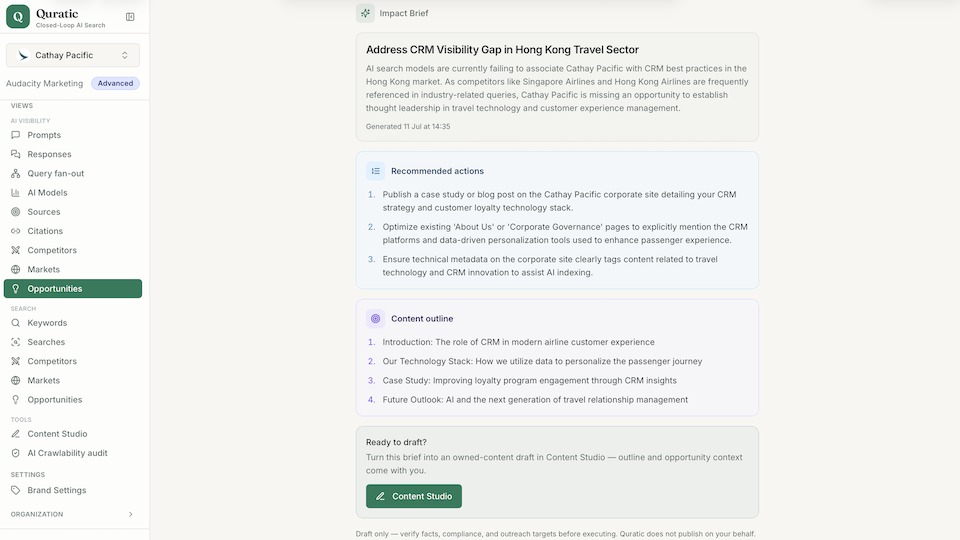This screenshot has height=540, width=960.
Task: Click the 'Draft only' disclaimer text
Action: coord(555,534)
